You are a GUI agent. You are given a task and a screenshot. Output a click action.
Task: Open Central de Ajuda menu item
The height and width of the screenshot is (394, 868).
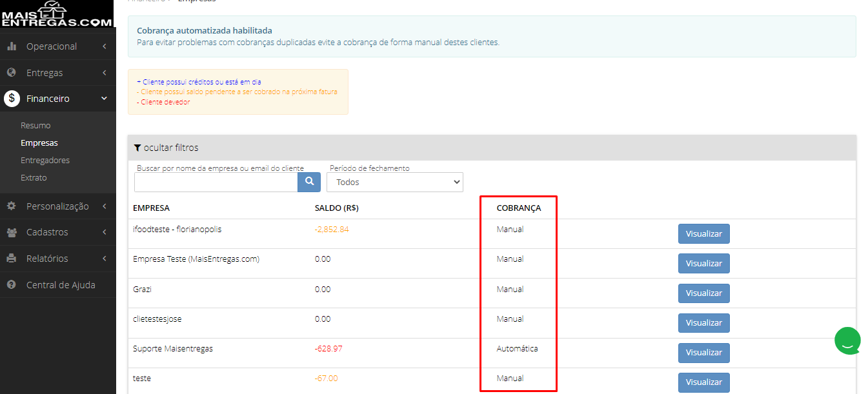61,284
